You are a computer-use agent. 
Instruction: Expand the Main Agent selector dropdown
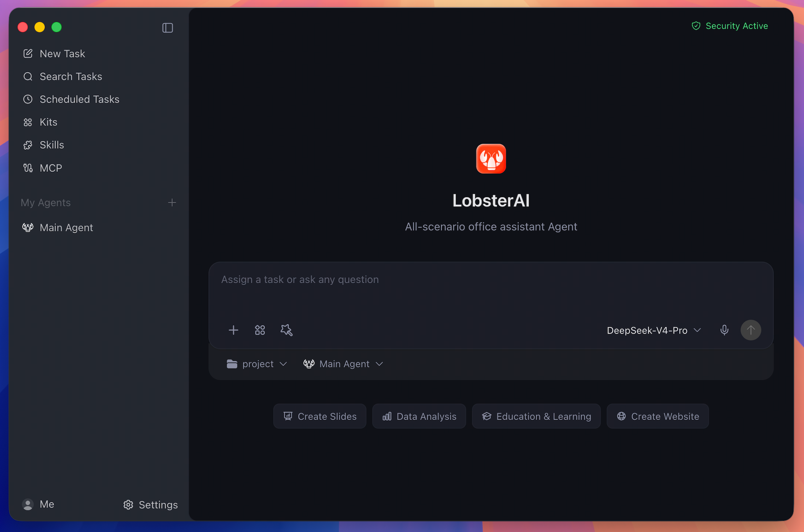point(343,364)
